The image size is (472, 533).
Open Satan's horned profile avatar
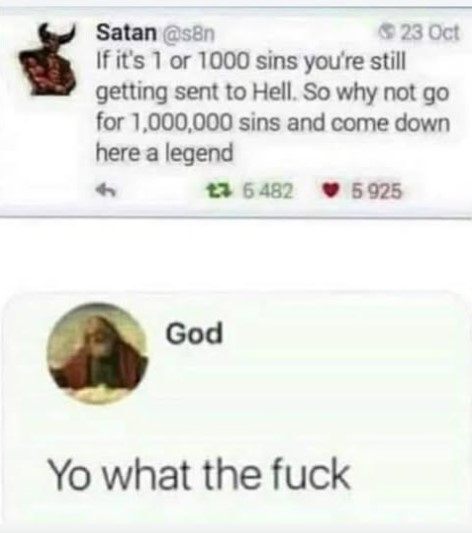(x=47, y=60)
